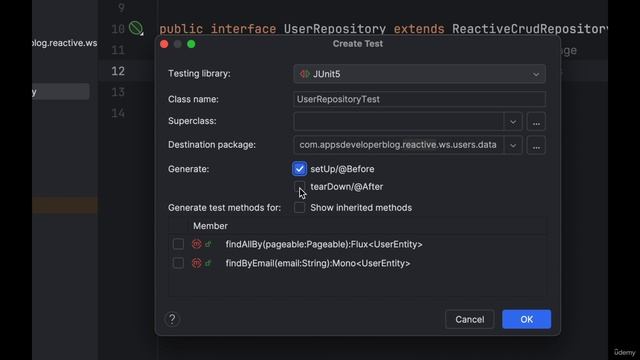Screen dimensions: 640x360
Task: Select the findAllBy method checkbox
Action: click(x=178, y=244)
